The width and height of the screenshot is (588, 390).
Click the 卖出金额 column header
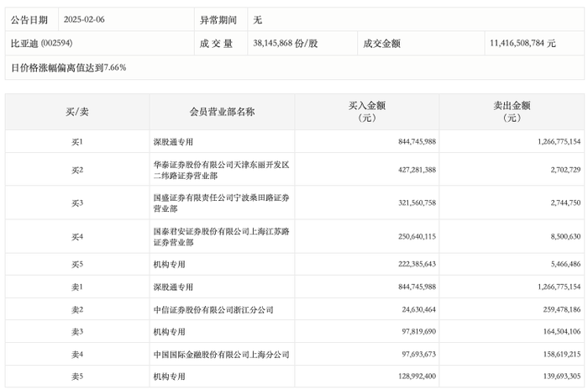(512, 112)
